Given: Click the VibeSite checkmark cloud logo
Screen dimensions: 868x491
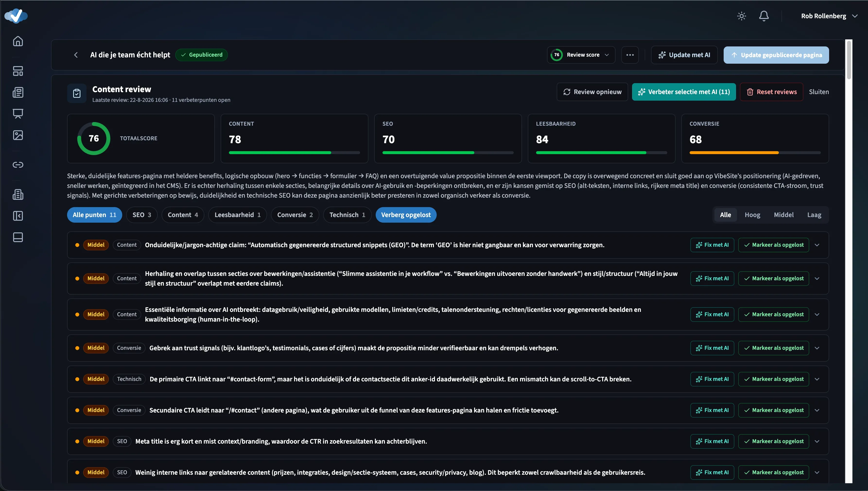Looking at the screenshot, I should [x=16, y=16].
